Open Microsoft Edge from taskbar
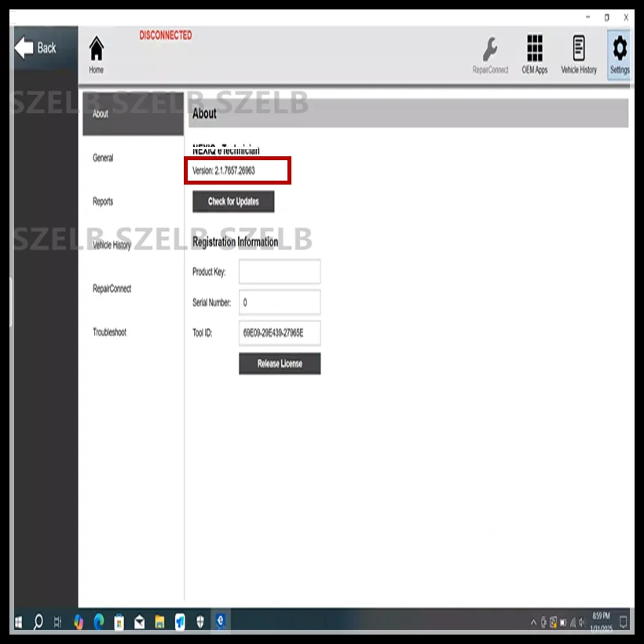 tap(99, 622)
